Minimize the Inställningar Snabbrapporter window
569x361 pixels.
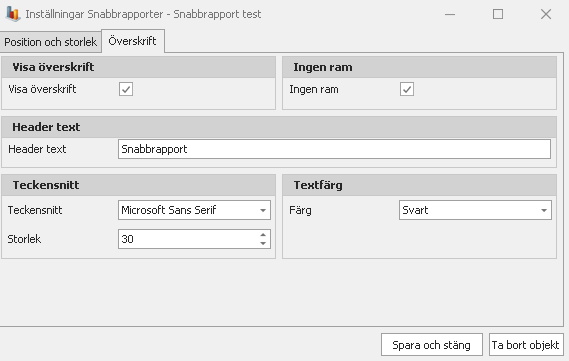[450, 14]
